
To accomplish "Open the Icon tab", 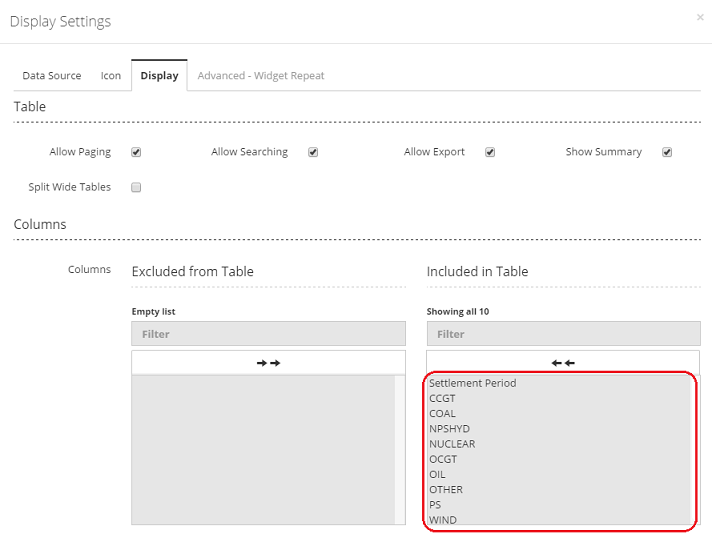I will (111, 75).
